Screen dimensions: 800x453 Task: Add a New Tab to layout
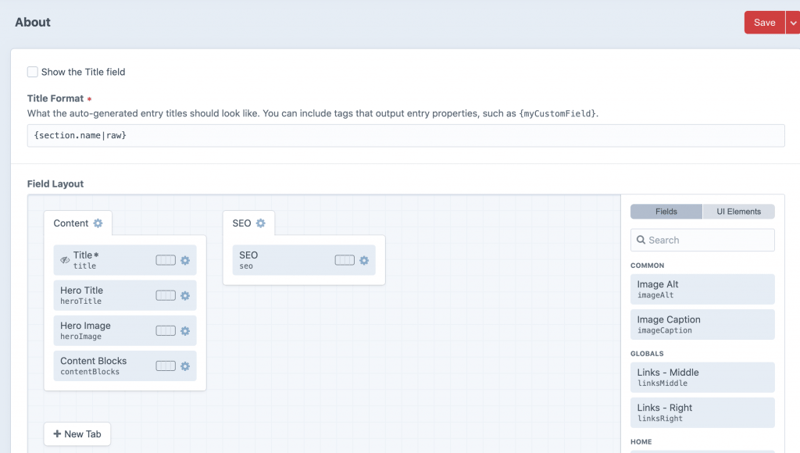point(77,434)
